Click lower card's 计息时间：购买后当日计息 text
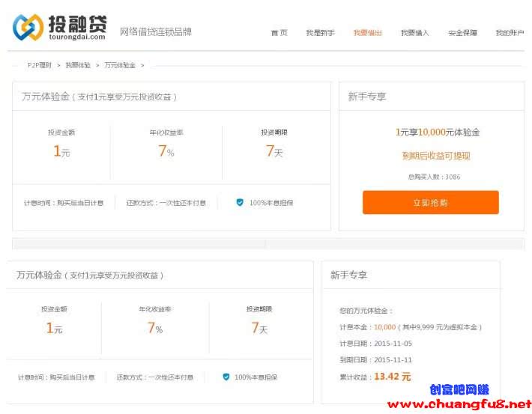This screenshot has height=414, width=532. pyautogui.click(x=56, y=377)
